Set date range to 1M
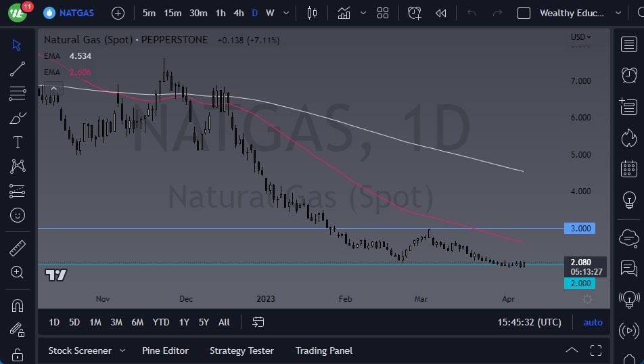644x364 pixels. [95, 322]
